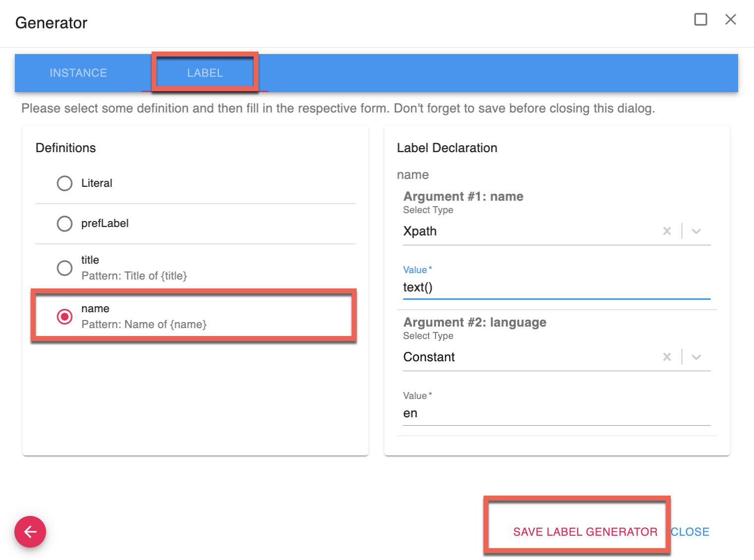
Task: Switch to the INSTANCE tab
Action: (78, 73)
